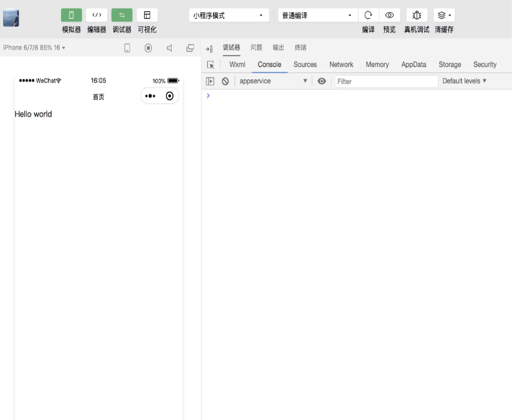Click the 16:05 clock in simulator
Screen dimensions: 518x420
click(x=98, y=81)
